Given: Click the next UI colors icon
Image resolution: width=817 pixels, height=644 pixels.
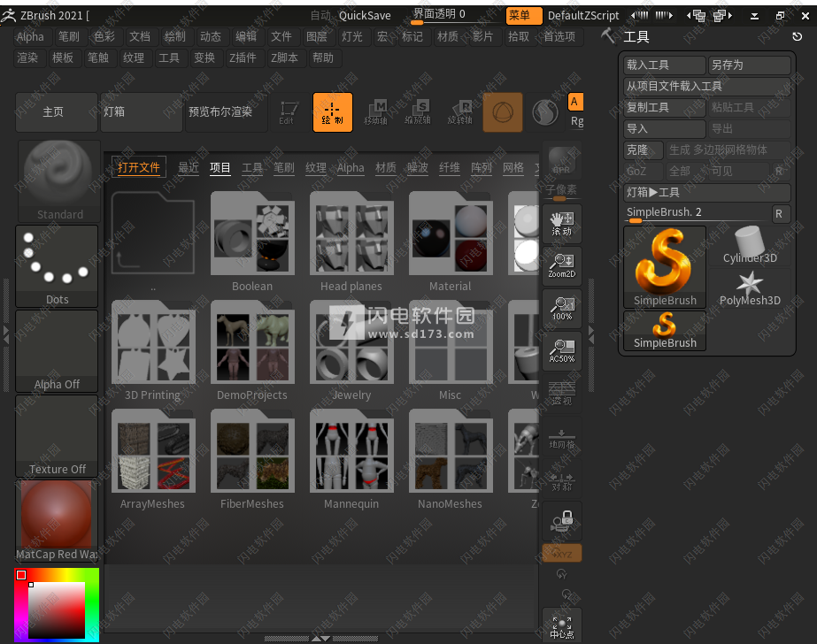Looking at the screenshot, I should pyautogui.click(x=722, y=16).
